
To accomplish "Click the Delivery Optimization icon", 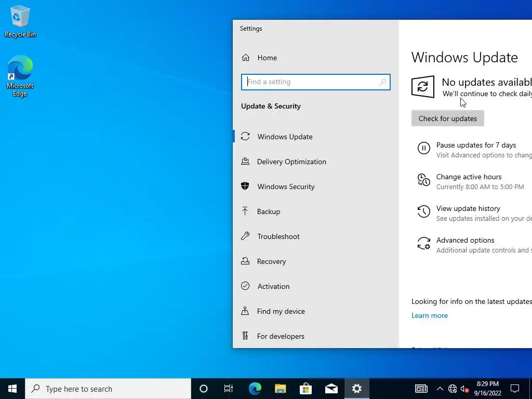I will pyautogui.click(x=245, y=161).
